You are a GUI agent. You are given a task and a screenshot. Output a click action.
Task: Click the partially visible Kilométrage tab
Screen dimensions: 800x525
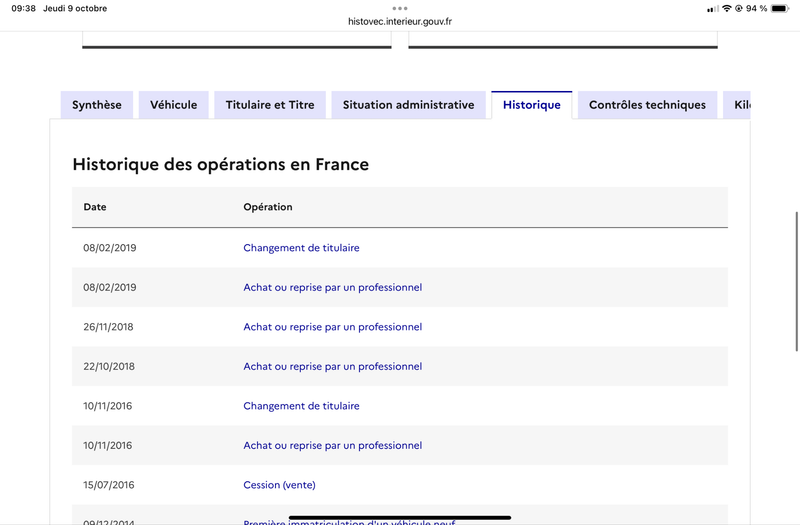coord(740,105)
